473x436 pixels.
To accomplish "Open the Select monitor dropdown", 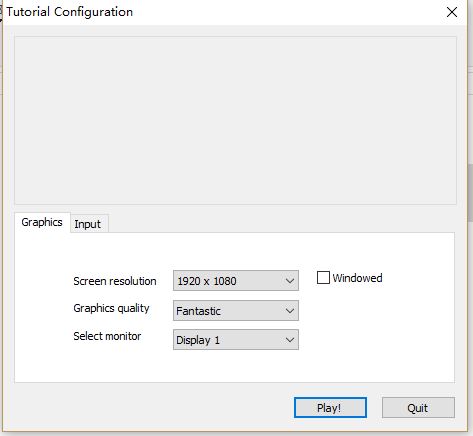I will (x=236, y=340).
